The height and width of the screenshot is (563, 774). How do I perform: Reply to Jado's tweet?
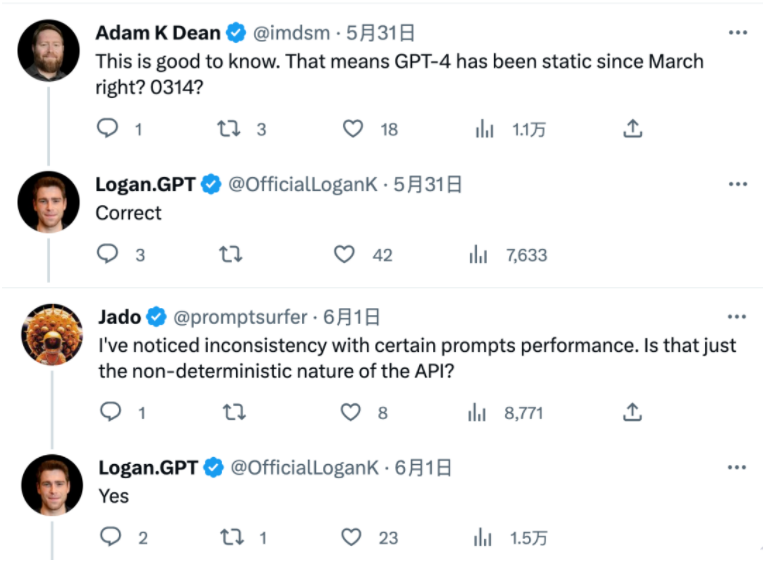pos(111,412)
